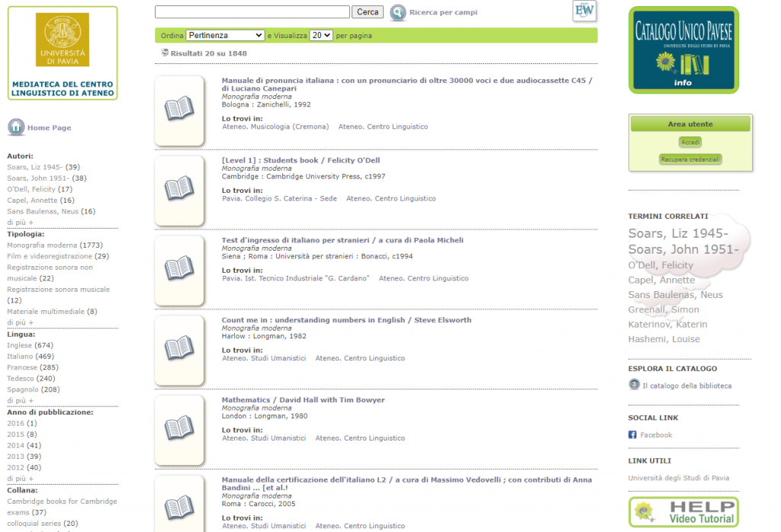Expand more authors with 'di più +'
781x532 pixels.
pyautogui.click(x=21, y=222)
